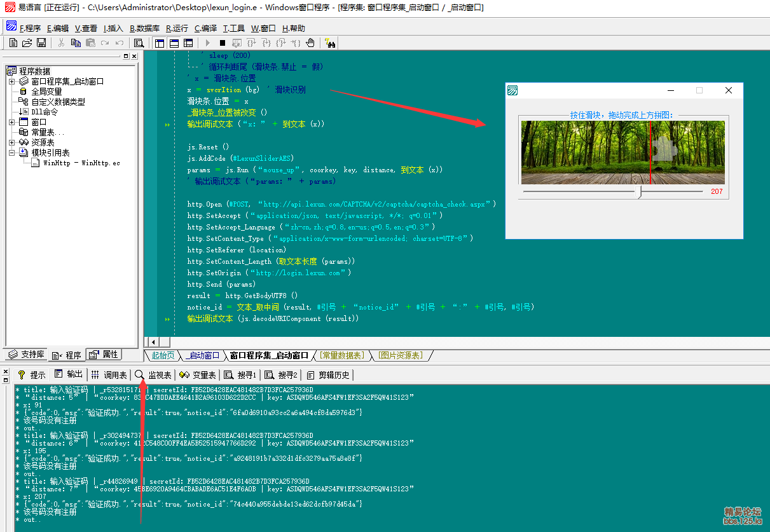Click the New file toolbar icon
Screen dimensions: 770x532
[13, 43]
